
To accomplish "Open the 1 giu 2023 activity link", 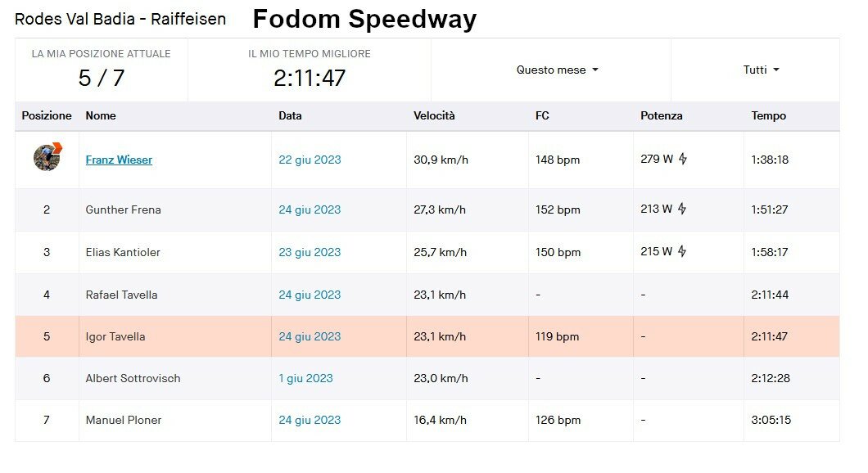I will (x=305, y=378).
